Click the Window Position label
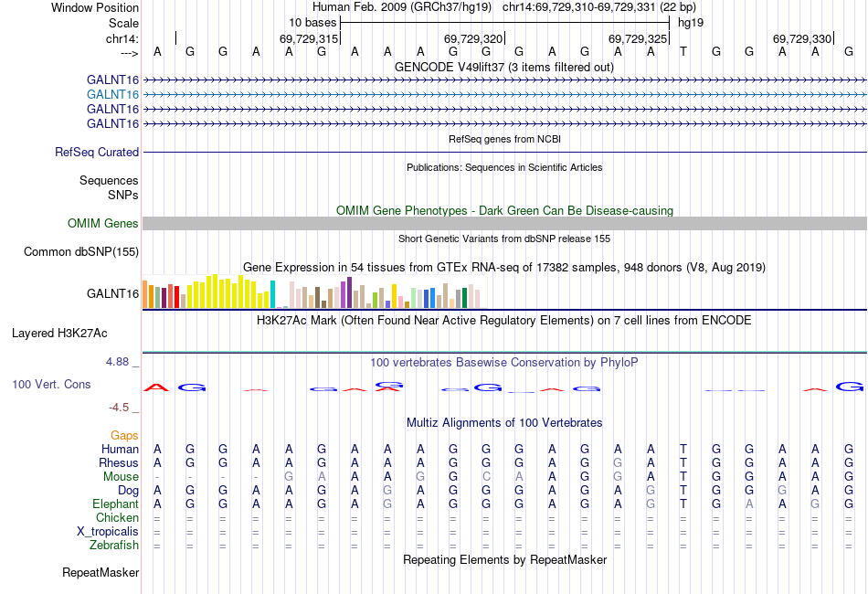The height and width of the screenshot is (594, 868). [95, 7]
